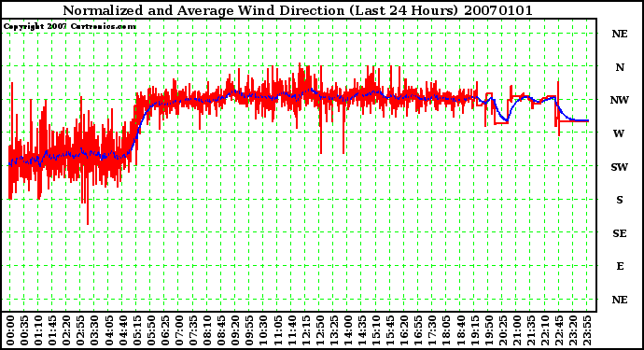Select the 10:30 time label
Screen dimensions: 644x350
pos(263,330)
